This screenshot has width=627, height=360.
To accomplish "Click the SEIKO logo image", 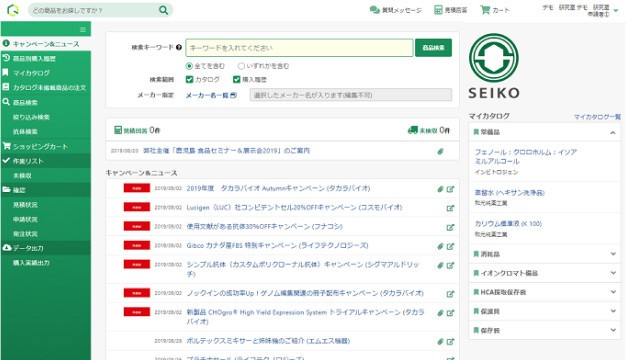I will [494, 66].
